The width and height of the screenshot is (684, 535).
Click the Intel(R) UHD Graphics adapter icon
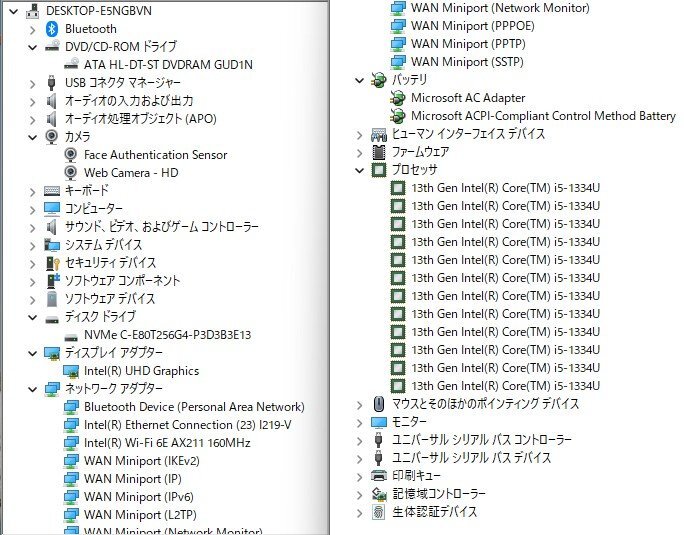71,371
